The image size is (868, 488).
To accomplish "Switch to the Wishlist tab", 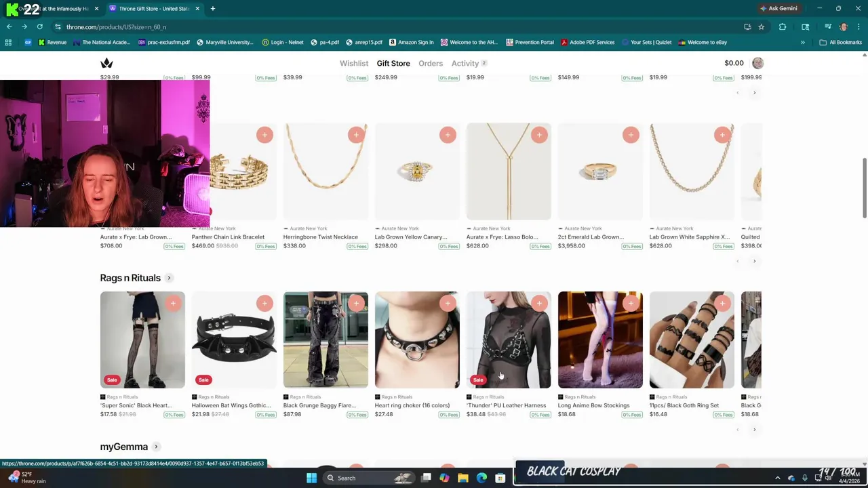I will tap(354, 63).
